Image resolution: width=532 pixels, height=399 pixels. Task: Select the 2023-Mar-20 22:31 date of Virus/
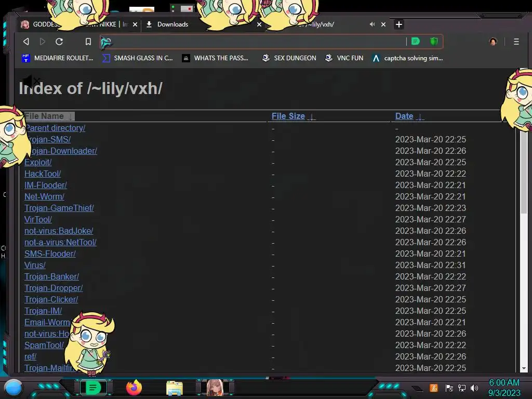pos(431,265)
